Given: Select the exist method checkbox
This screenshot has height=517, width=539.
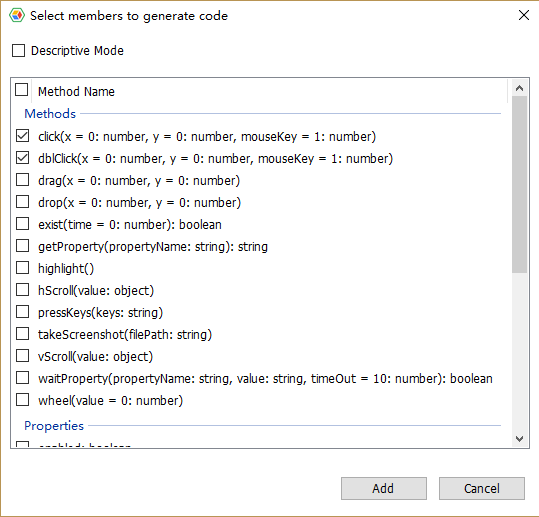Looking at the screenshot, I should tap(23, 224).
